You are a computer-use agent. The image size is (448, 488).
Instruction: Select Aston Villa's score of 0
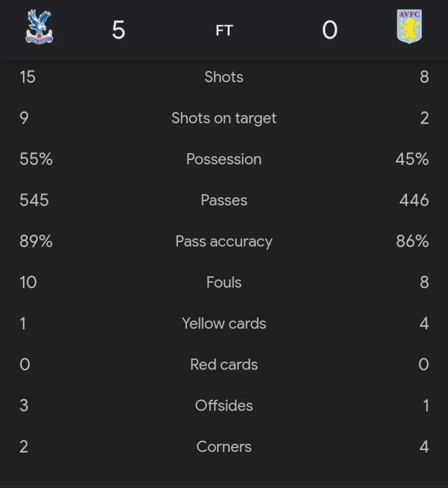pyautogui.click(x=329, y=30)
